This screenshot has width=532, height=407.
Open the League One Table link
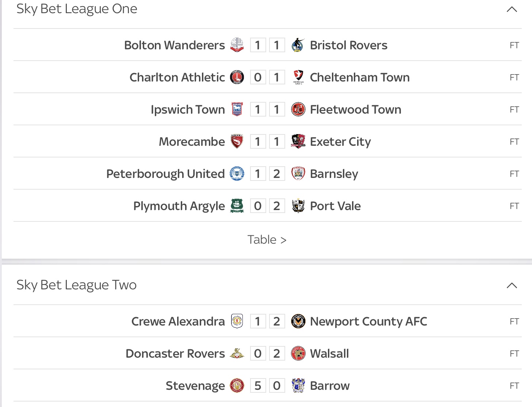click(267, 240)
